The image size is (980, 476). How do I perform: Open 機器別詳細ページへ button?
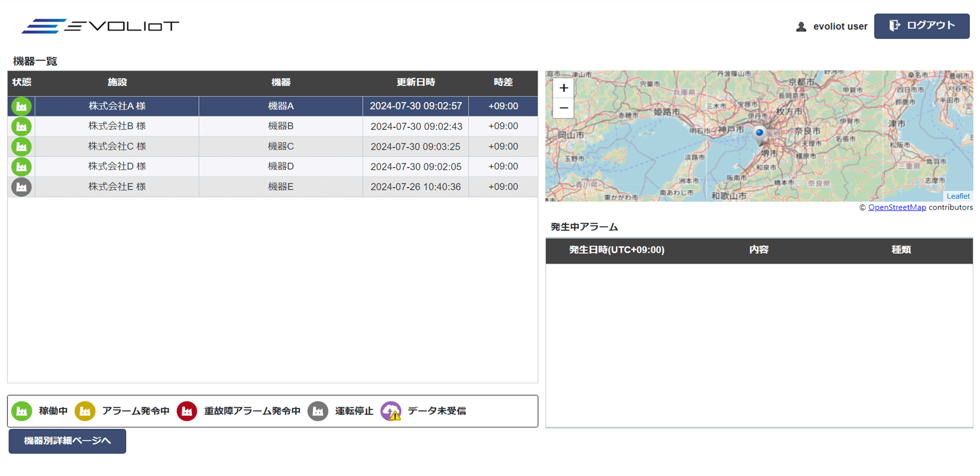(x=67, y=441)
